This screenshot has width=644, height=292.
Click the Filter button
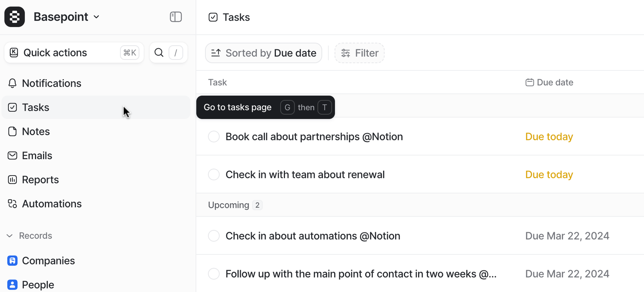point(360,53)
